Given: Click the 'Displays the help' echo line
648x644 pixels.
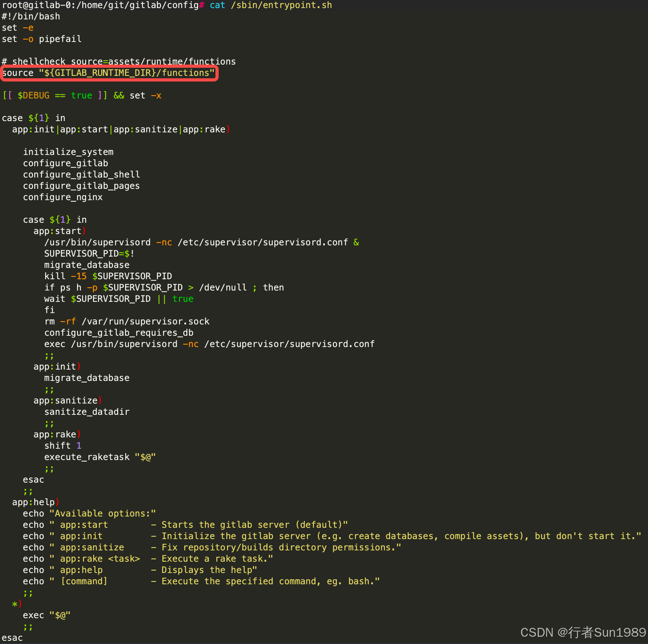Looking at the screenshot, I should (x=140, y=570).
